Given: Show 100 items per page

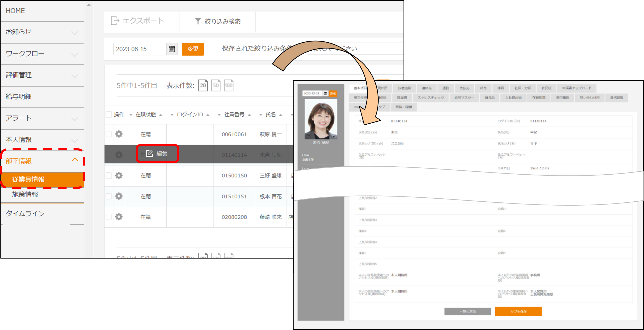Looking at the screenshot, I should 228,86.
